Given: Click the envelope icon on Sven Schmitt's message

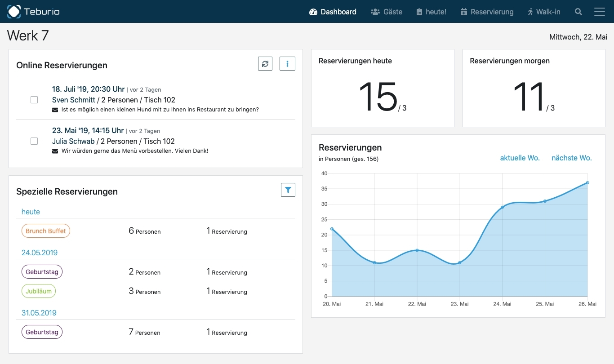Looking at the screenshot, I should [x=55, y=110].
